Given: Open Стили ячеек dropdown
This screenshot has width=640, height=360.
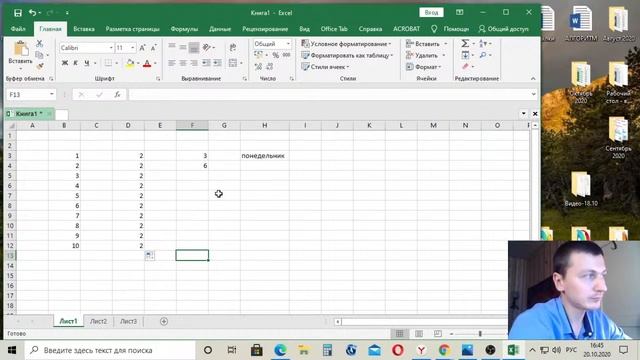Looking at the screenshot, I should (x=325, y=67).
